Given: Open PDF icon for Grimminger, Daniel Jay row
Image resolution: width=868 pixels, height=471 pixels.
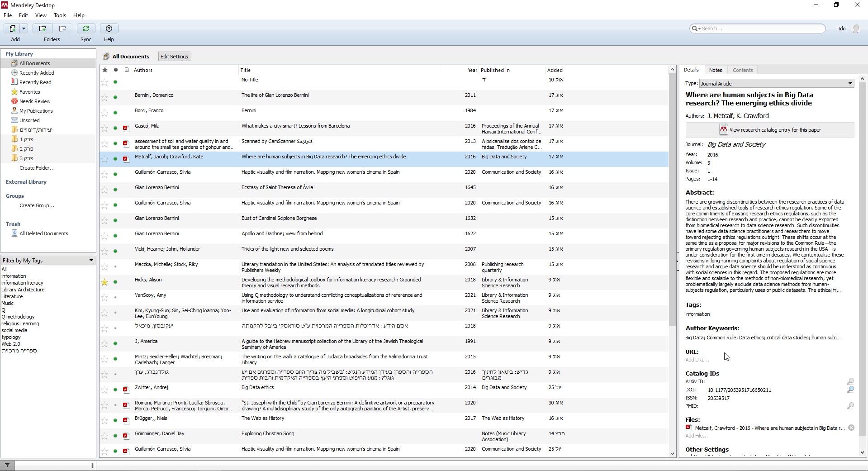Looking at the screenshot, I should tap(126, 436).
